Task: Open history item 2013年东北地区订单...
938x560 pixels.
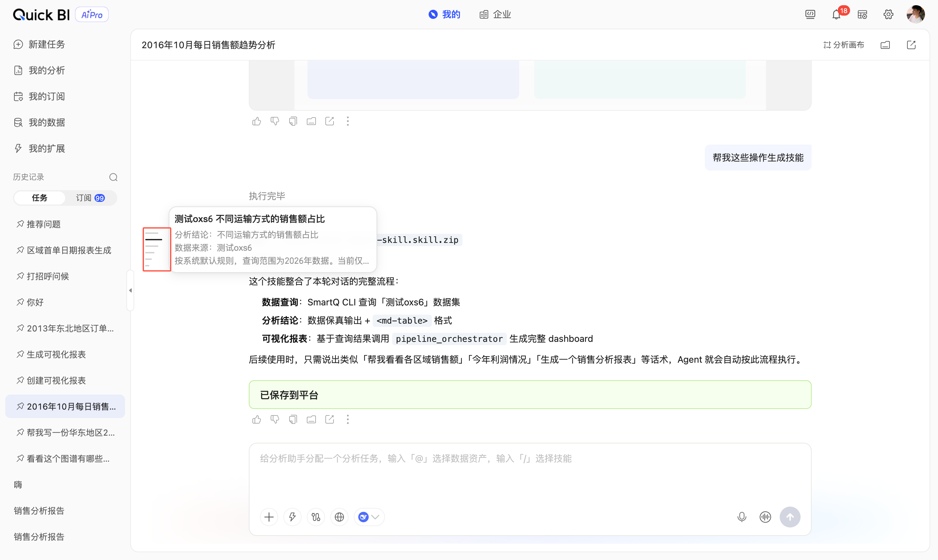Action: coord(65,328)
